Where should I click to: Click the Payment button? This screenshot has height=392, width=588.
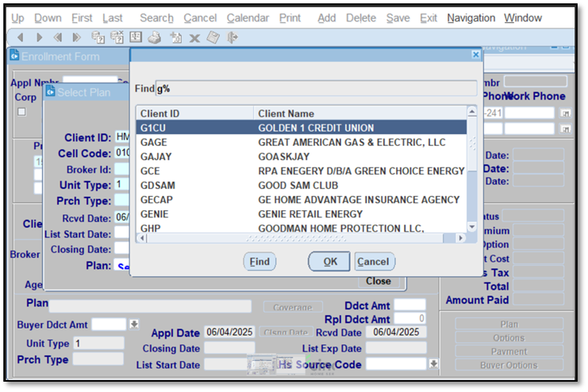(x=509, y=352)
